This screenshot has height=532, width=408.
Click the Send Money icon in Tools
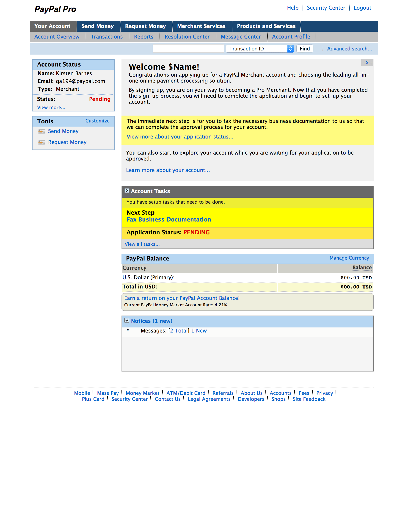(x=41, y=132)
